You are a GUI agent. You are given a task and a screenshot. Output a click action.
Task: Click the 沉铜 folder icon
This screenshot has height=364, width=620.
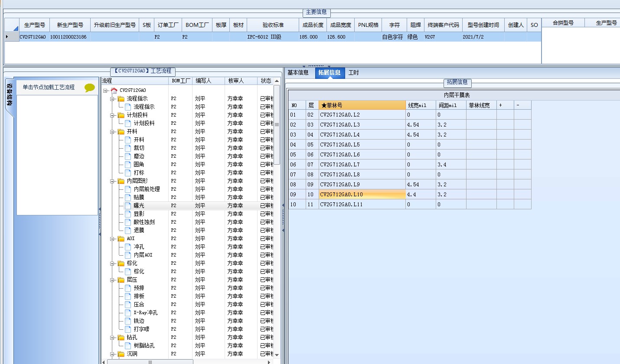pyautogui.click(x=121, y=354)
